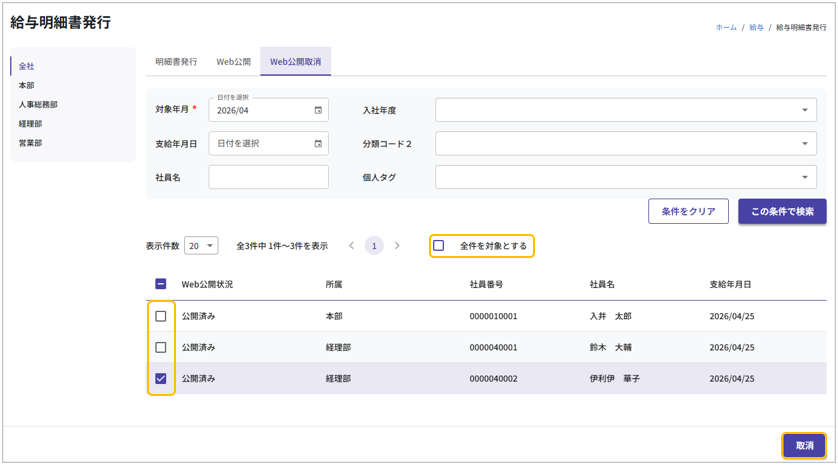
Task: Open calendar picker for 対象年月 field
Action: [318, 111]
